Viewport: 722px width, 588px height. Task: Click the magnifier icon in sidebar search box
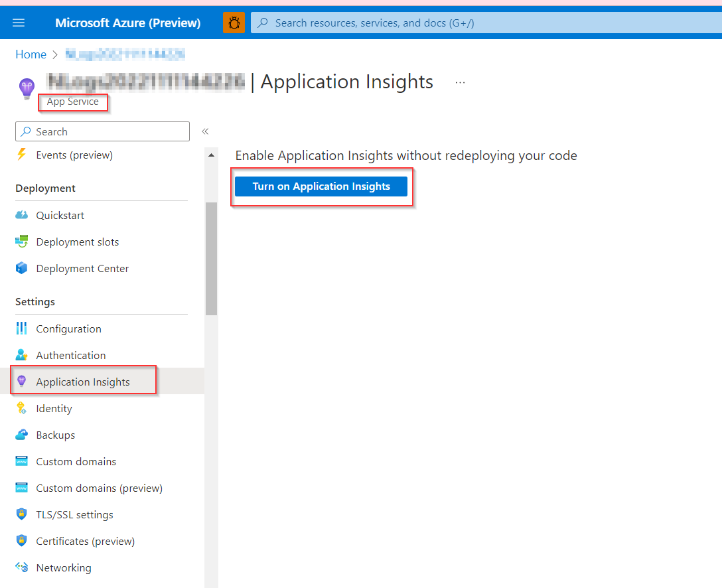point(27,131)
